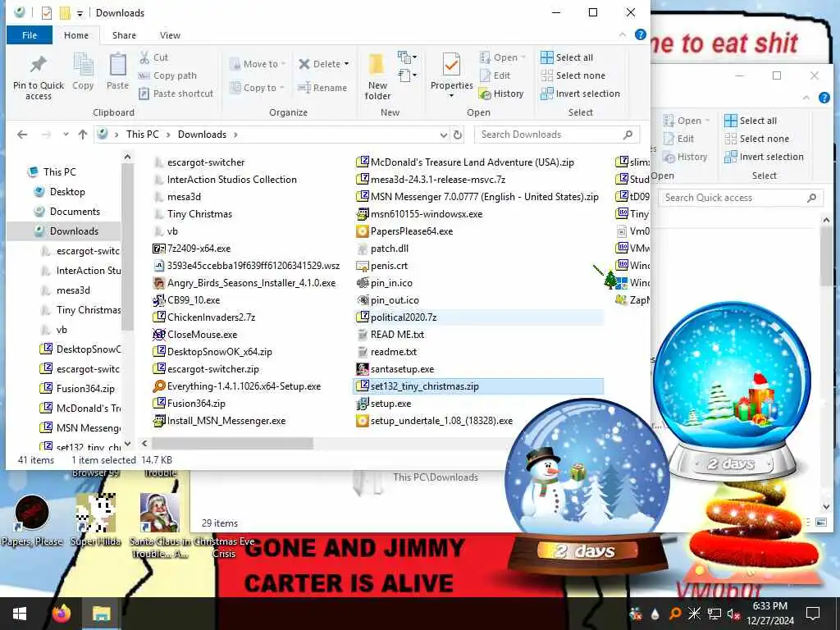Click This PC in the address breadcrumb
The height and width of the screenshot is (630, 840).
(143, 135)
